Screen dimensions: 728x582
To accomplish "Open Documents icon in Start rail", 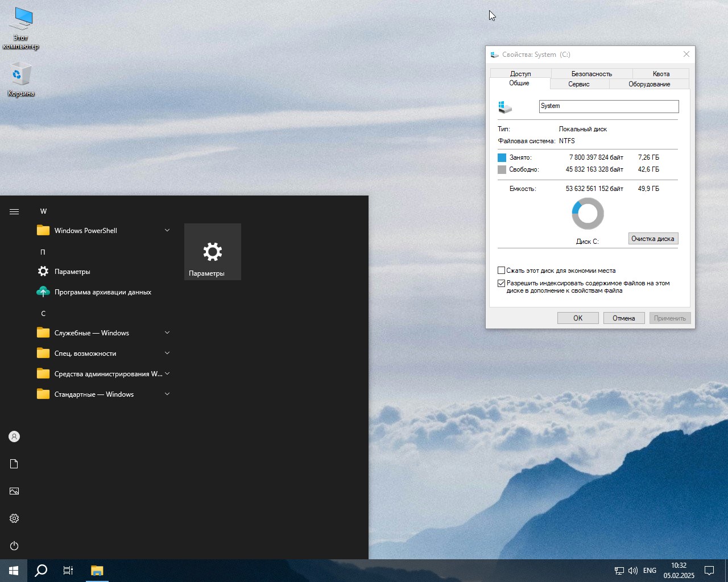I will point(14,464).
